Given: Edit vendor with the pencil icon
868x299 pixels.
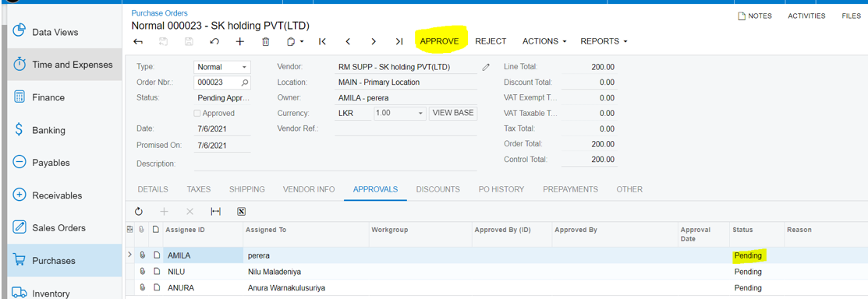Looking at the screenshot, I should pos(486,67).
